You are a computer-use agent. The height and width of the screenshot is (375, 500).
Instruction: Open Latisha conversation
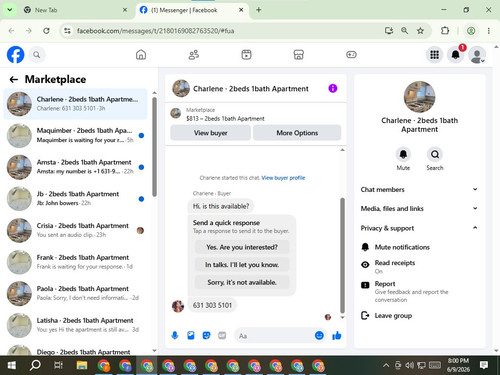[x=75, y=325]
